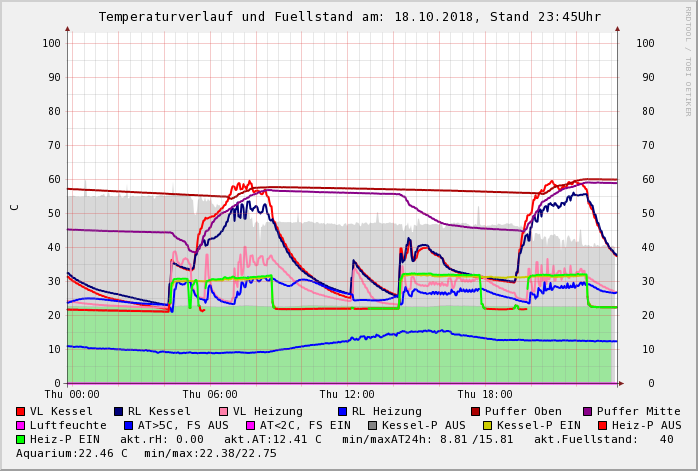This screenshot has width=698, height=471.
Task: Click the red VL Kessel legend swatch
Action: pos(21,411)
